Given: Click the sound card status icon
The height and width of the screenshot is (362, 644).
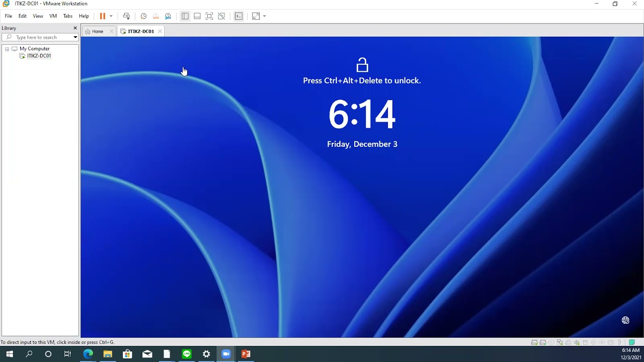Looking at the screenshot, I should click(x=577, y=342).
